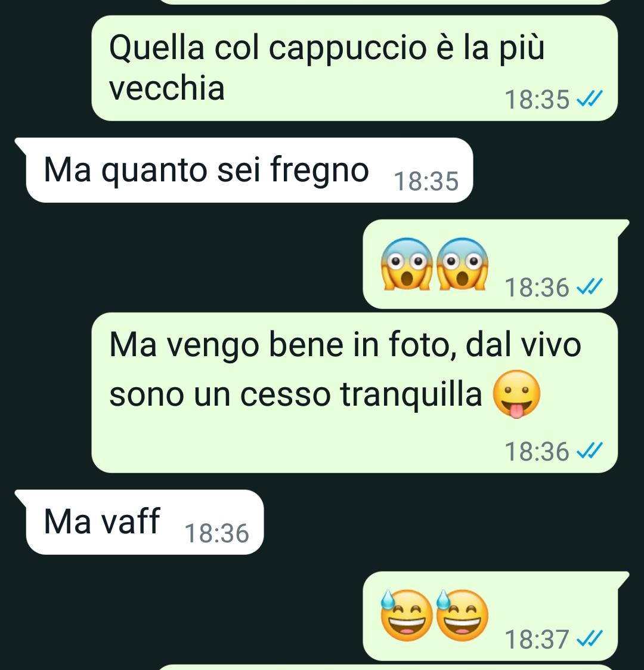Screen dimensions: 644x670
Task: Tap the tongue-out face emoji
Action: click(x=517, y=394)
